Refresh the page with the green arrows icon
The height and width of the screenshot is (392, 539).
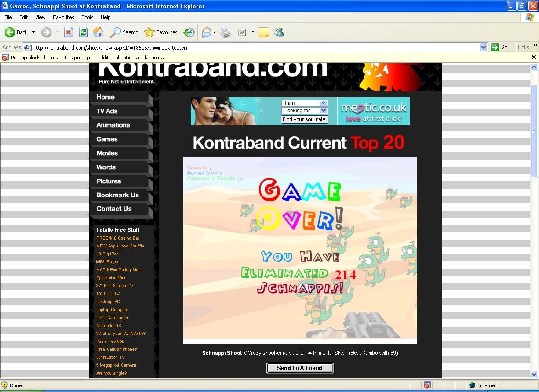(84, 32)
